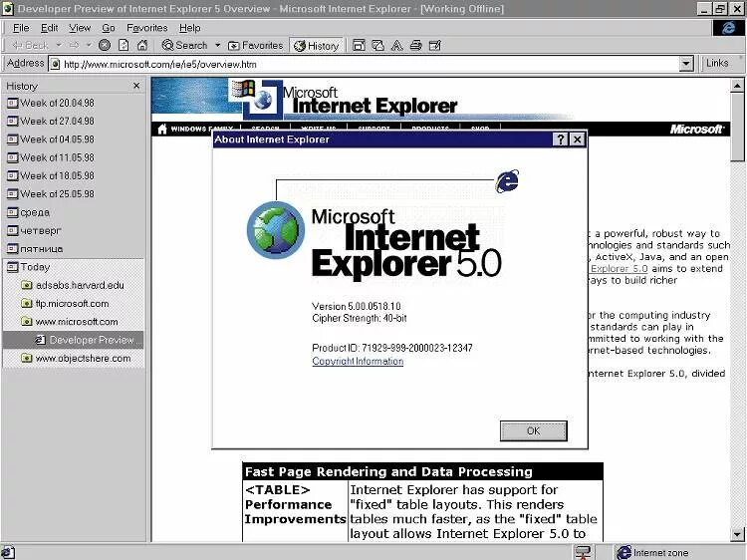Click the IE throbber logo in the toolbar corner

(728, 28)
